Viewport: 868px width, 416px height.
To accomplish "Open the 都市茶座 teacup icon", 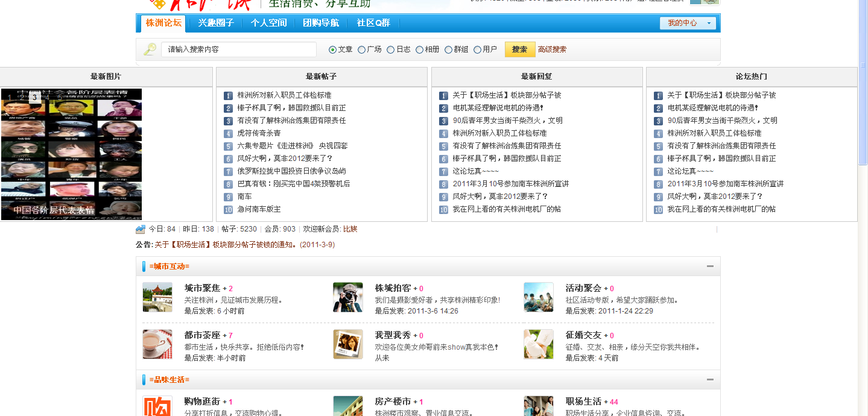I will [x=157, y=344].
